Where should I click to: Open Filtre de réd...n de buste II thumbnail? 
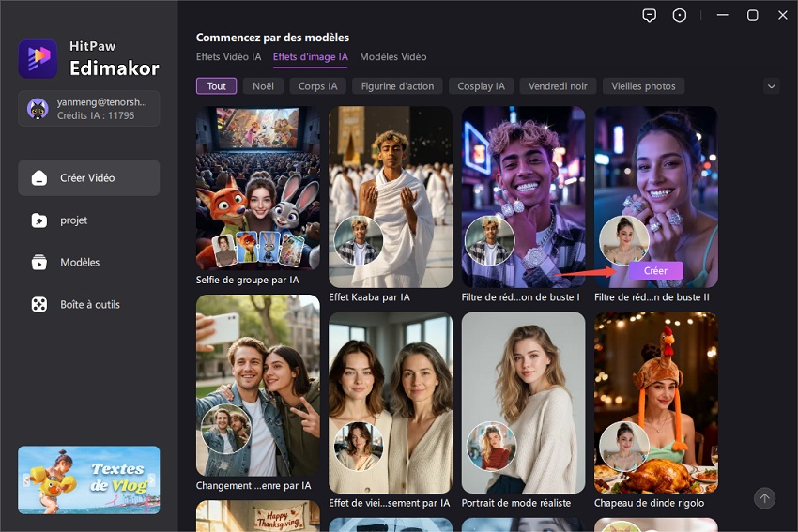(656, 197)
